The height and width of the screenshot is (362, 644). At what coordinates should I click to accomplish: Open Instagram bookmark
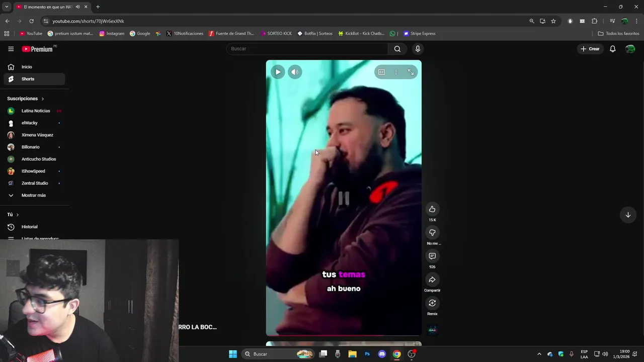point(112,34)
